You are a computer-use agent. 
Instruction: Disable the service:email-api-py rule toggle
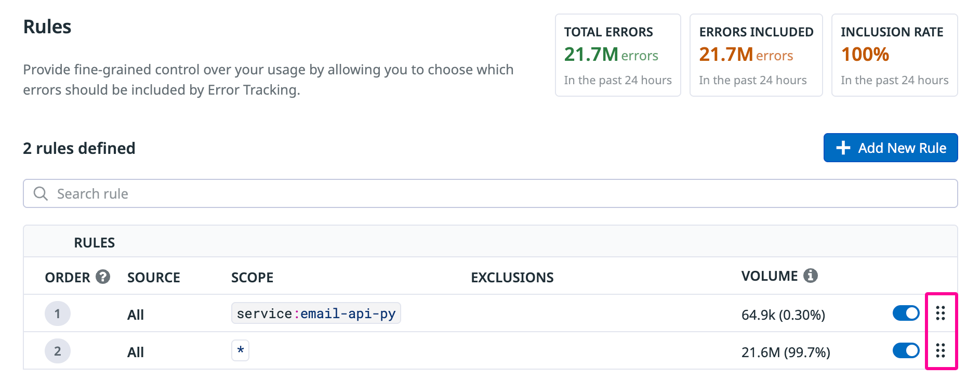(x=906, y=313)
